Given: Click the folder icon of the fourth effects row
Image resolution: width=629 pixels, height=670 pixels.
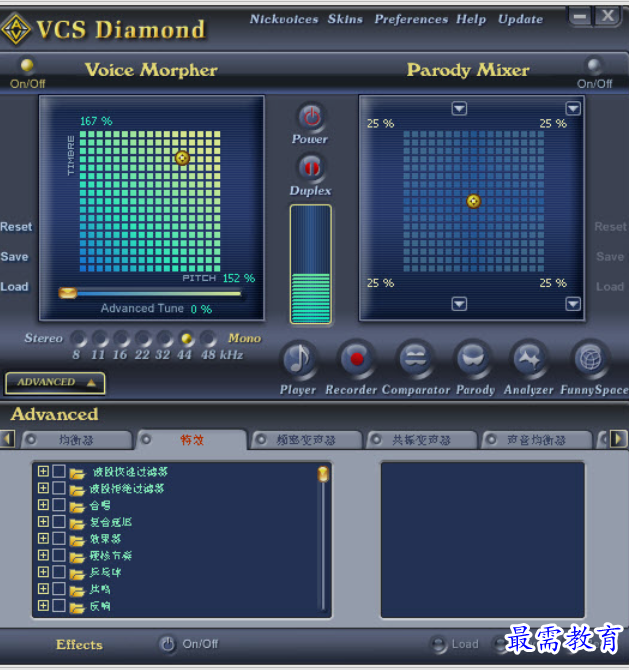Looking at the screenshot, I should click(77, 523).
